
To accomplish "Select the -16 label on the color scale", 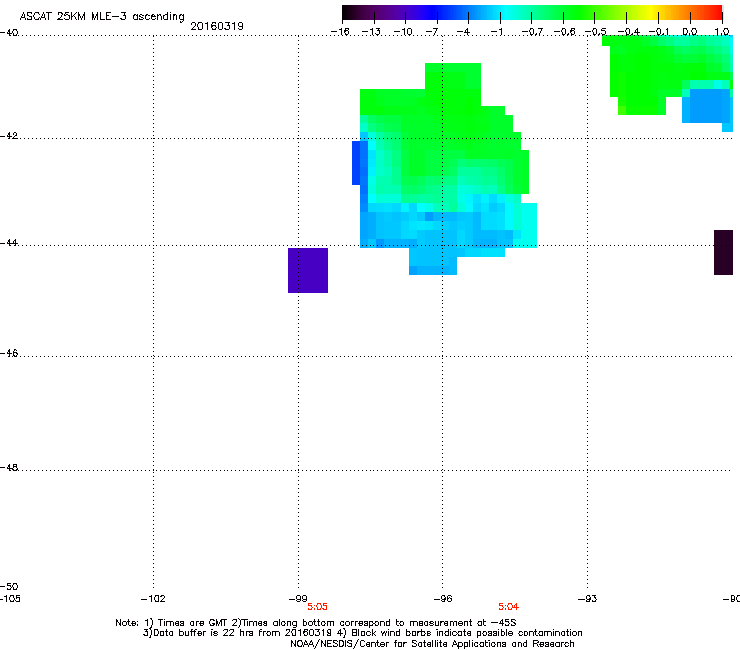I will (x=340, y=32).
